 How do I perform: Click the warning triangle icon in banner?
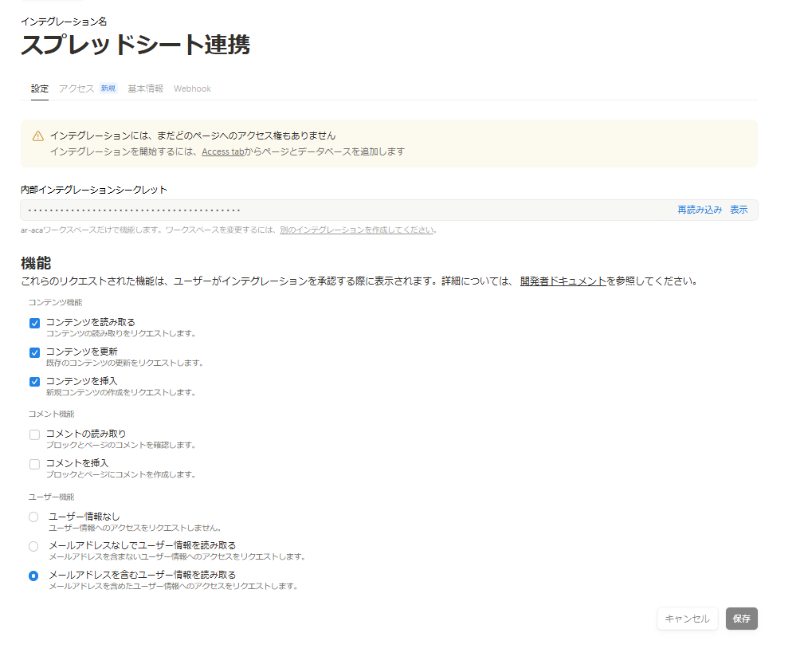point(38,136)
